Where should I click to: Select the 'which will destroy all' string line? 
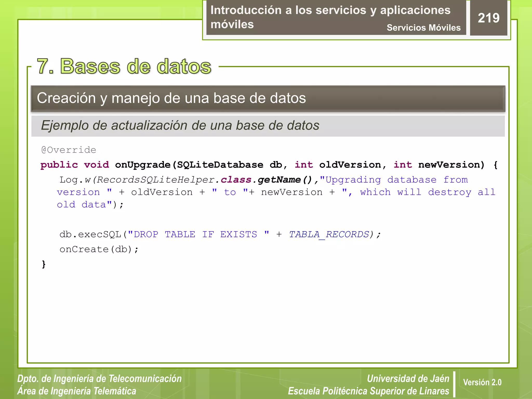point(276,192)
